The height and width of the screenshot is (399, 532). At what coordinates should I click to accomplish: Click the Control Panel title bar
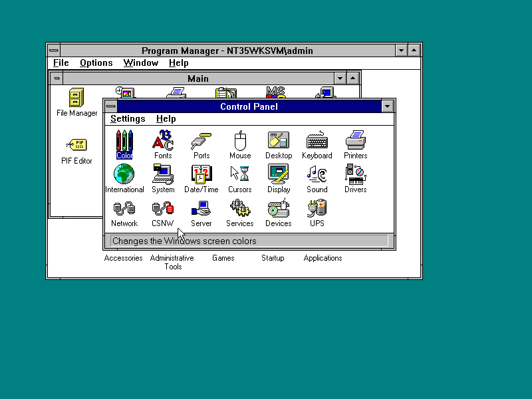[x=249, y=106]
